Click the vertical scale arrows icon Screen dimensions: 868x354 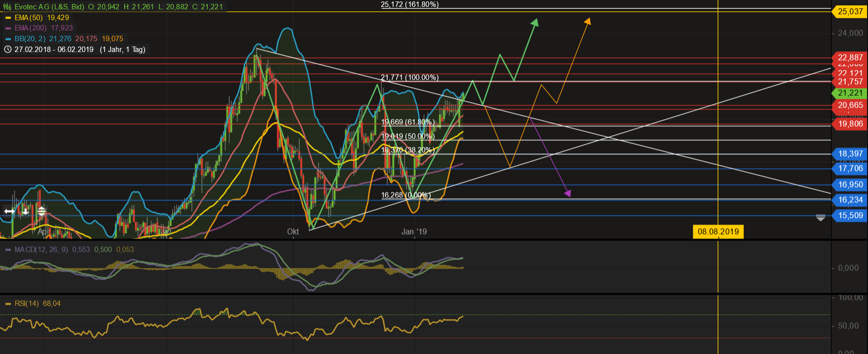click(x=42, y=212)
